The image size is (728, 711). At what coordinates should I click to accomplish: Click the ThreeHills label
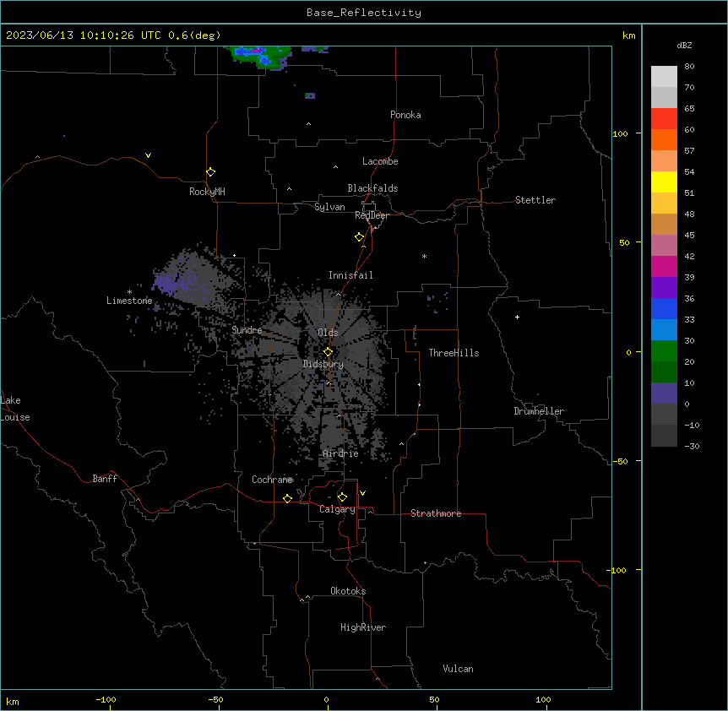pos(454,353)
